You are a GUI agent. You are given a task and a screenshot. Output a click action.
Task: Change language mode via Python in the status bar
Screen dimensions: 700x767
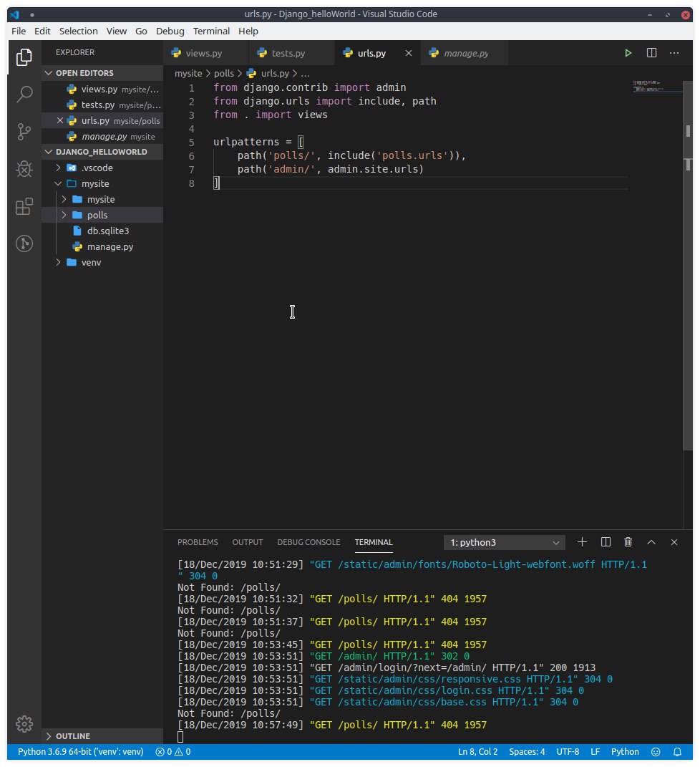(625, 752)
